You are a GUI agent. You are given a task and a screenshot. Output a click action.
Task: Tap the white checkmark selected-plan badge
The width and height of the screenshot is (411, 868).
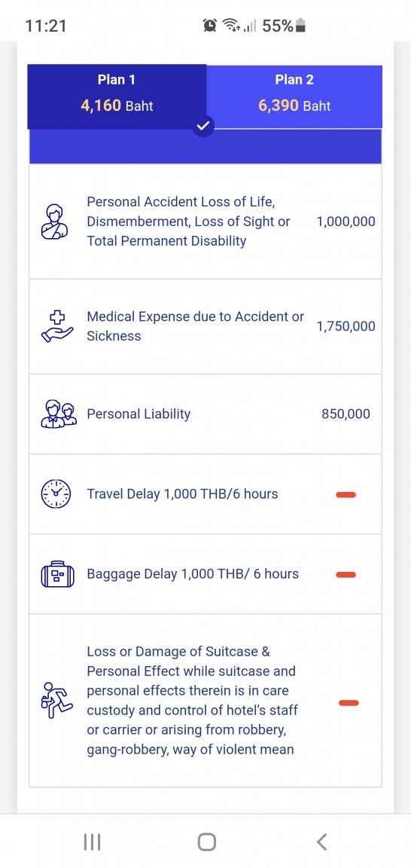point(203,127)
